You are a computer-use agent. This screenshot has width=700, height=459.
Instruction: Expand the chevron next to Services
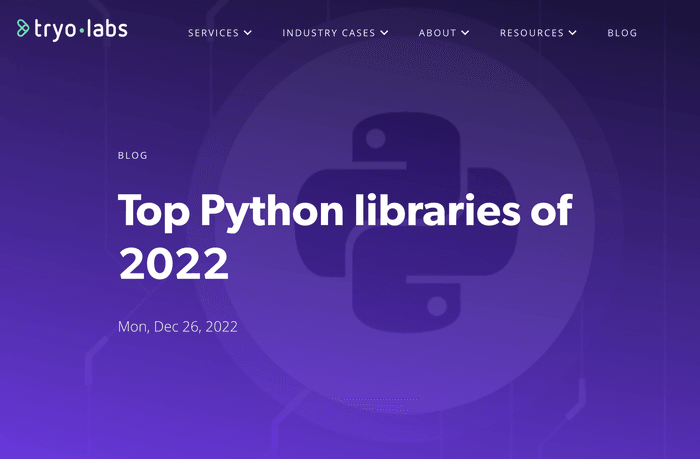247,33
